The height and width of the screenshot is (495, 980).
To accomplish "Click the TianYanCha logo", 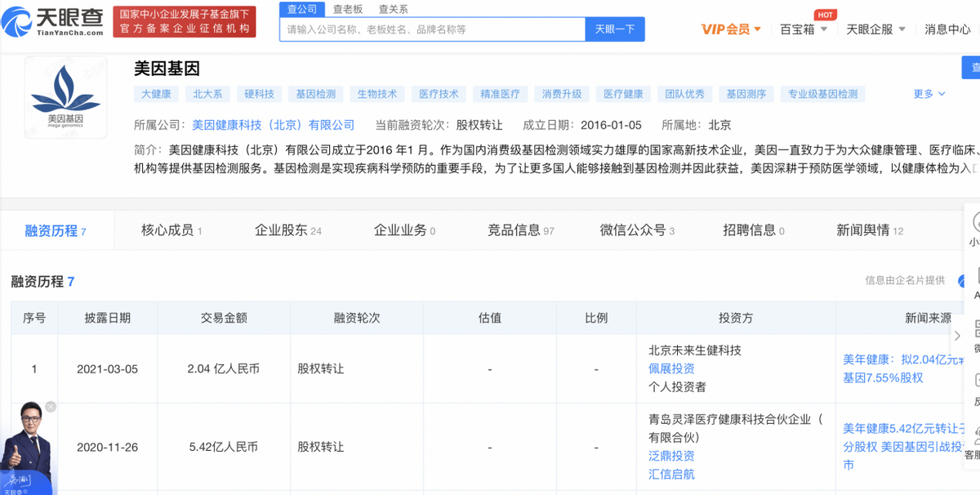I will (x=52, y=21).
